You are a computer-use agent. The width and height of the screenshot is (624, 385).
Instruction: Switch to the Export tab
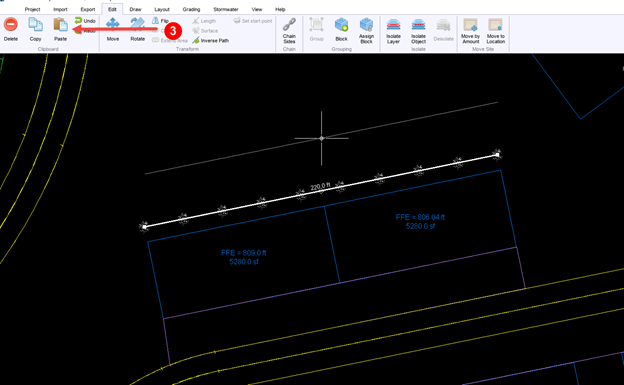click(x=88, y=9)
